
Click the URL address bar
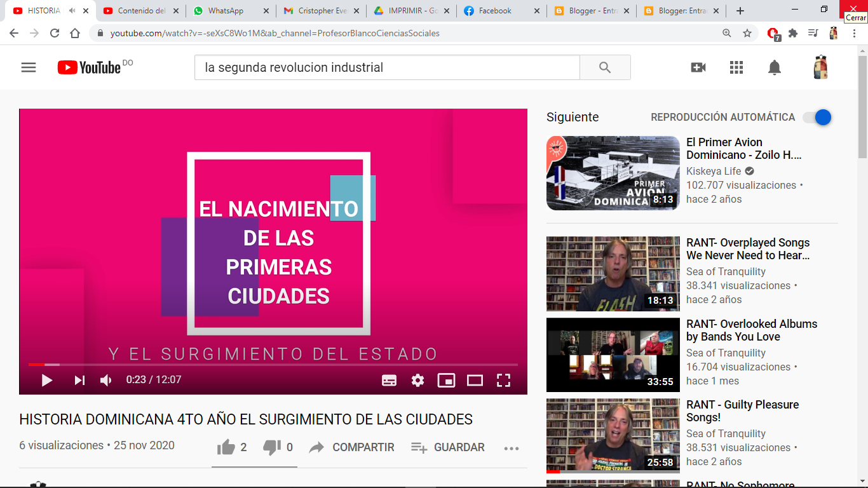click(407, 33)
